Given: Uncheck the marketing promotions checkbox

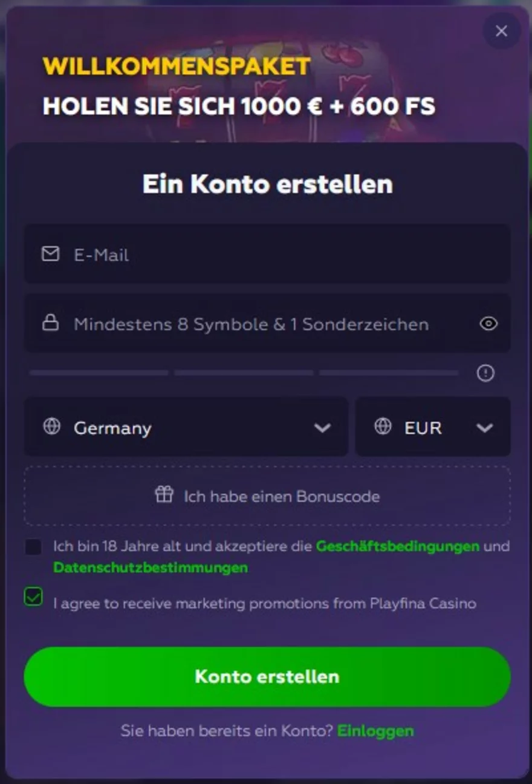Looking at the screenshot, I should pos(33,597).
